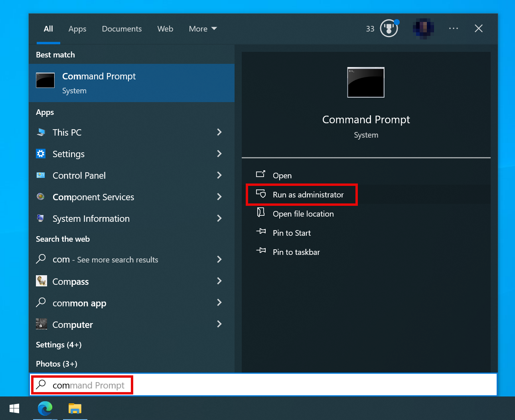
Task: Switch to the Documents tab
Action: pyautogui.click(x=122, y=29)
